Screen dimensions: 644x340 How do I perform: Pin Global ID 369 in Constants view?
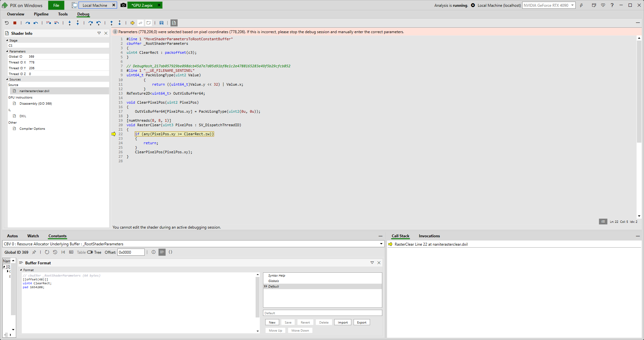(34, 252)
